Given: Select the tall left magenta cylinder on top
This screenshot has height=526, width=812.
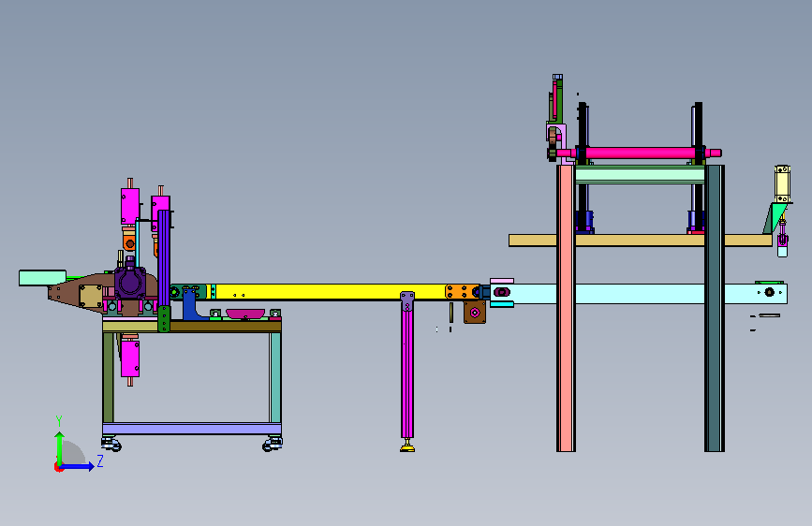Looking at the screenshot, I should coord(129,206).
